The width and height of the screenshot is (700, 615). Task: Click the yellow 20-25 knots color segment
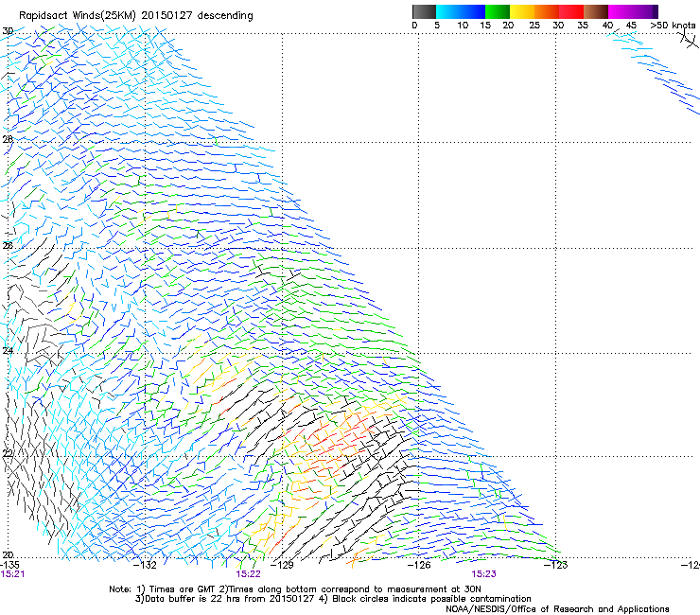click(x=522, y=11)
